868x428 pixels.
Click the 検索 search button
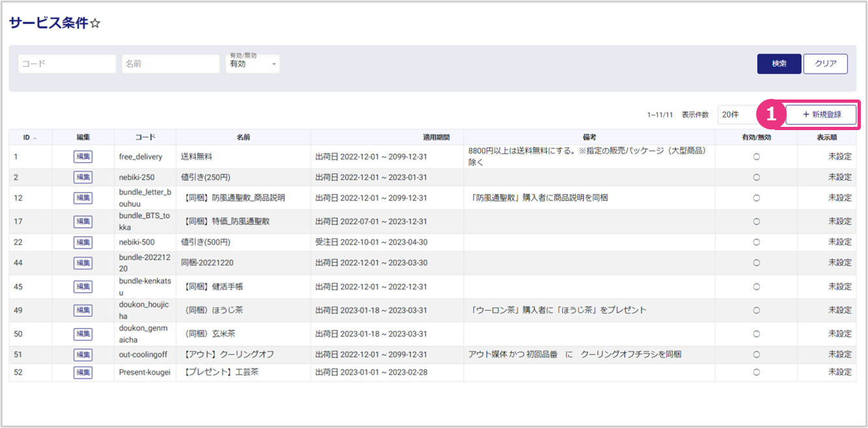click(x=779, y=64)
